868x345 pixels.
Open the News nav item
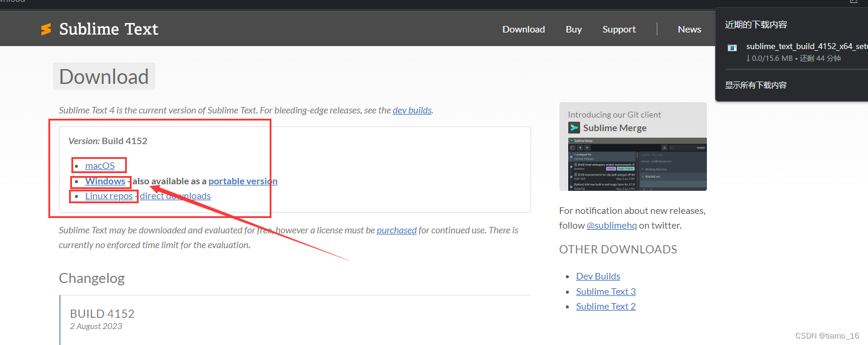(x=689, y=29)
